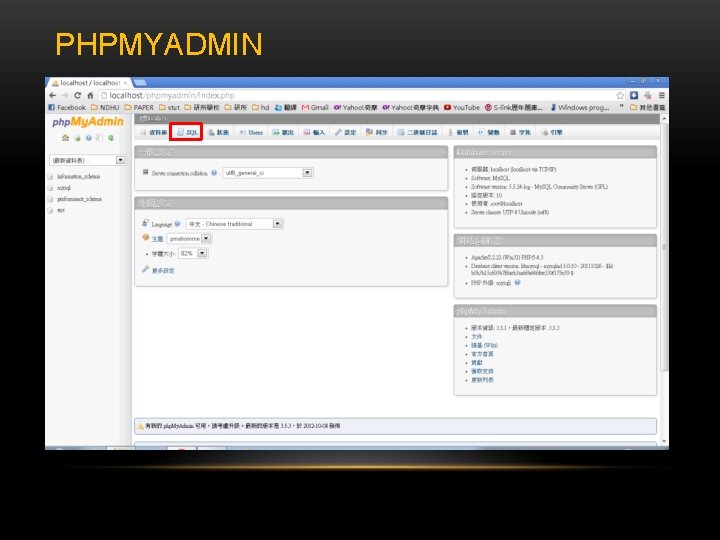The image size is (720, 540).
Task: Open the YouTube bookmark
Action: point(462,107)
